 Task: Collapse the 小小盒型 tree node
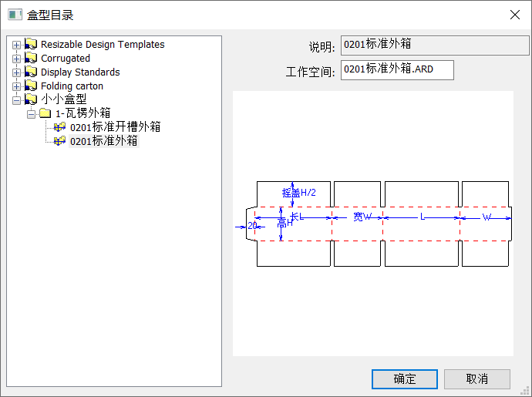click(x=17, y=100)
